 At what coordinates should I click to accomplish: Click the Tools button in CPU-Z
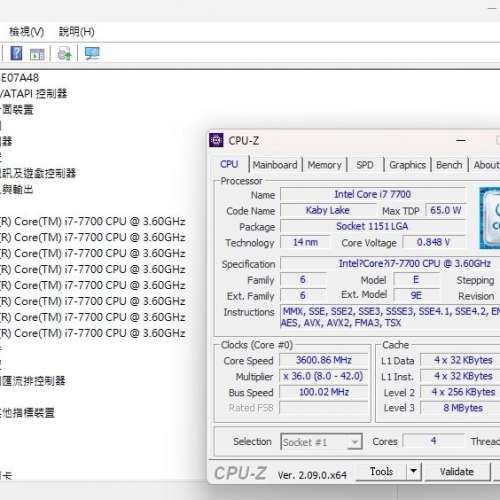[x=381, y=471]
